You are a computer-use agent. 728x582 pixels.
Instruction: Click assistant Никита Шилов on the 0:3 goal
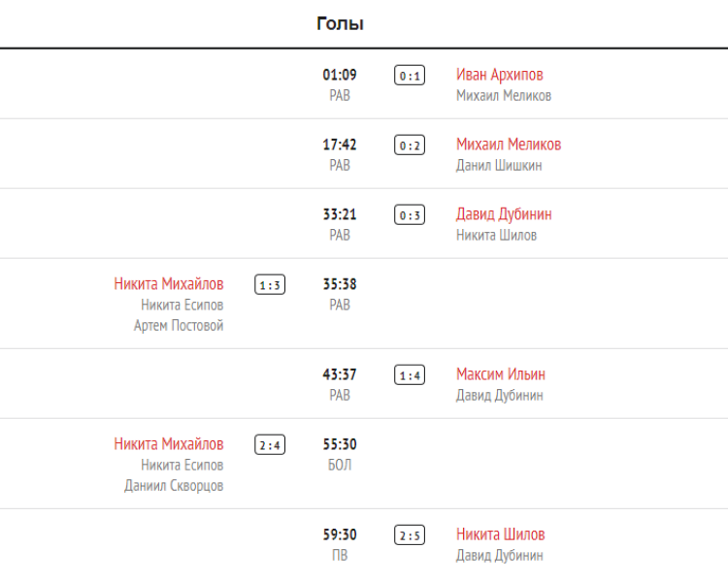pos(496,236)
